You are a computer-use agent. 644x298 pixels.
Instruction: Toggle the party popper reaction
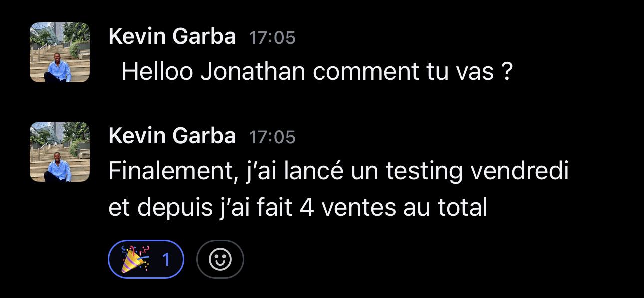pos(146,259)
